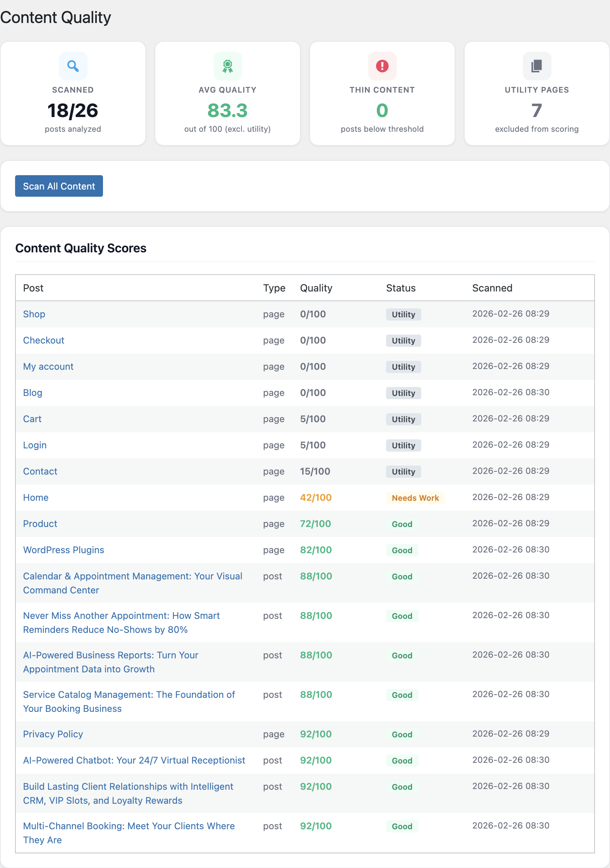Click the Status column header
This screenshot has height=868, width=610.
pos(400,288)
